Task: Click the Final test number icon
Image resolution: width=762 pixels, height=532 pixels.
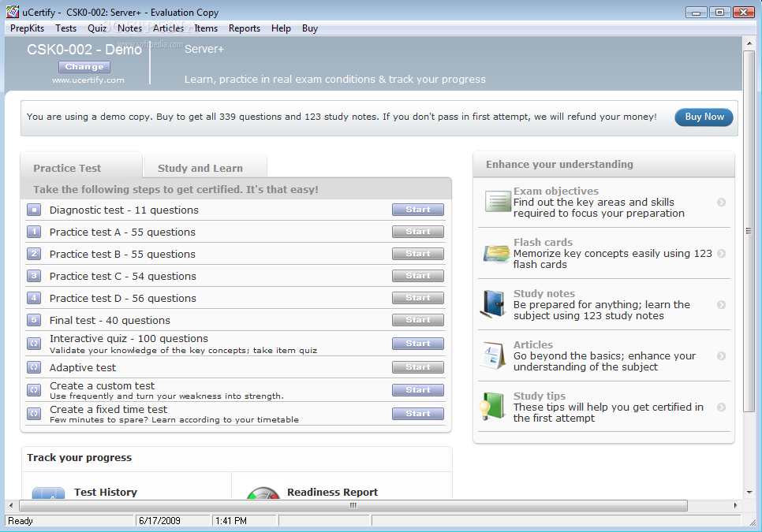Action: pyautogui.click(x=34, y=320)
